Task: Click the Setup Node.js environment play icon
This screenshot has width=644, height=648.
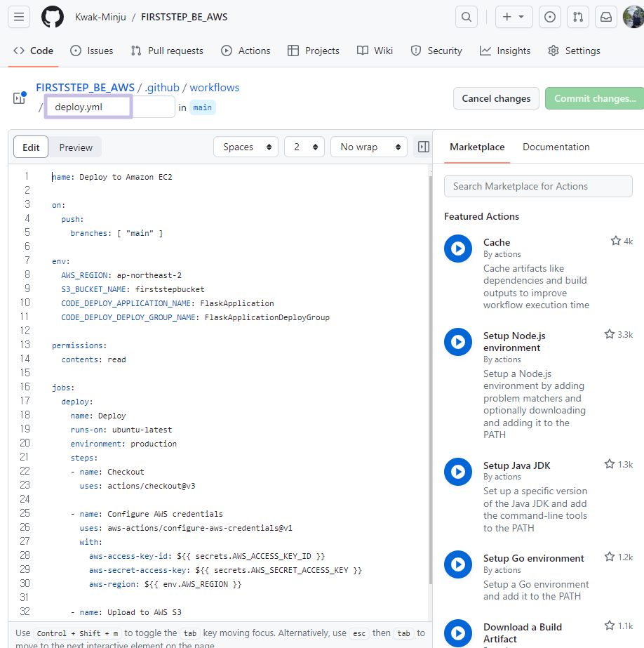Action: coord(458,342)
